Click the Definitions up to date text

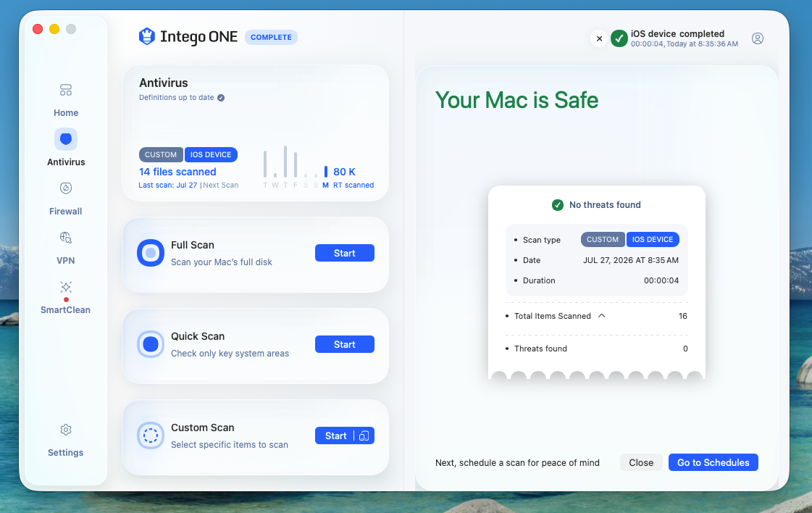[x=177, y=97]
